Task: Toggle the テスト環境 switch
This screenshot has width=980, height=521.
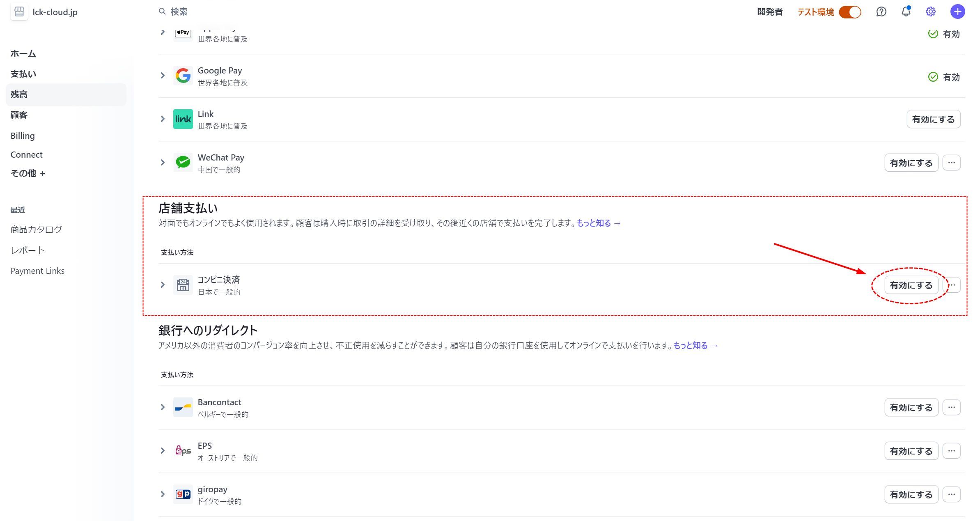Action: pyautogui.click(x=850, y=12)
